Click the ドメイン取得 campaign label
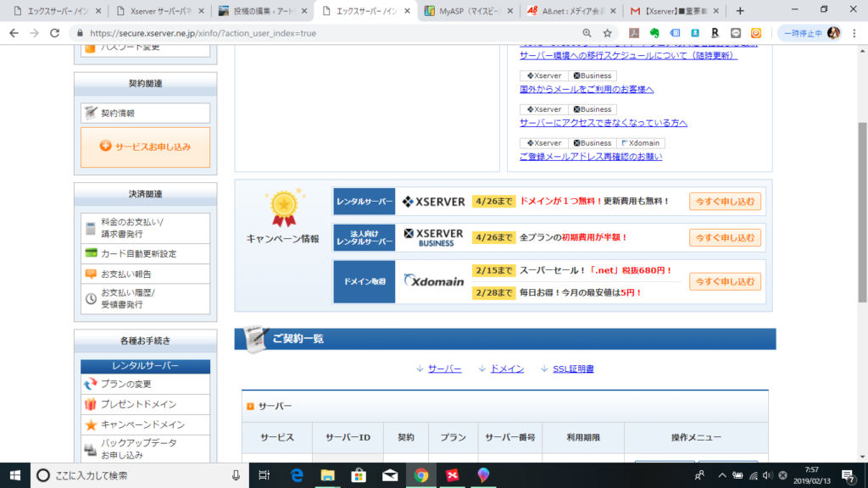The width and height of the screenshot is (868, 488). tap(364, 281)
